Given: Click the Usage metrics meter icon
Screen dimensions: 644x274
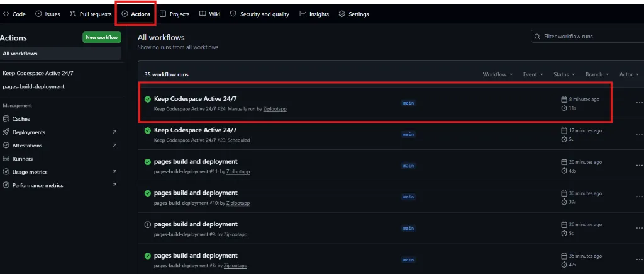Looking at the screenshot, I should [x=6, y=172].
